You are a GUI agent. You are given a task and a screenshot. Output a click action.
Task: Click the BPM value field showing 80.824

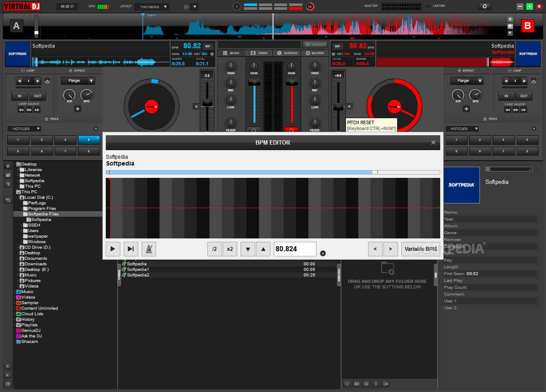click(295, 249)
